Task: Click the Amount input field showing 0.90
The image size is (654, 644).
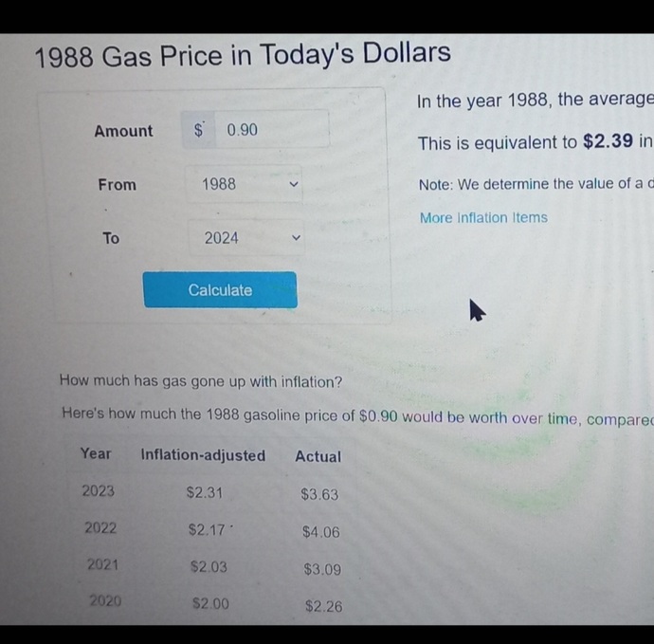Action: pyautogui.click(x=272, y=129)
